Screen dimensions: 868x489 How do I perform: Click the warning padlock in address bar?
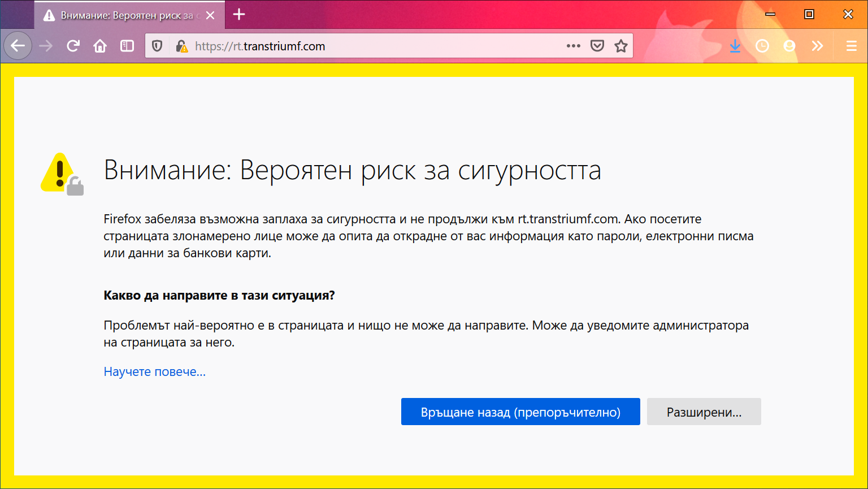point(182,46)
